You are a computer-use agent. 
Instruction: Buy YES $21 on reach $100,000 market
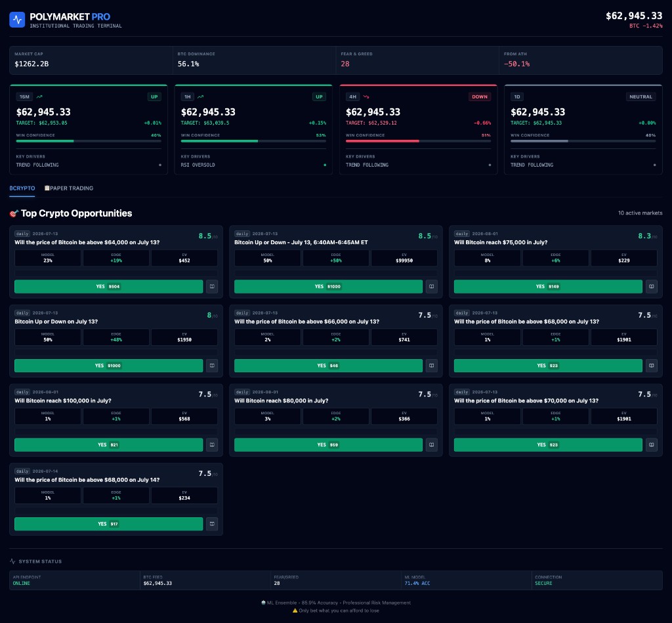click(x=109, y=444)
